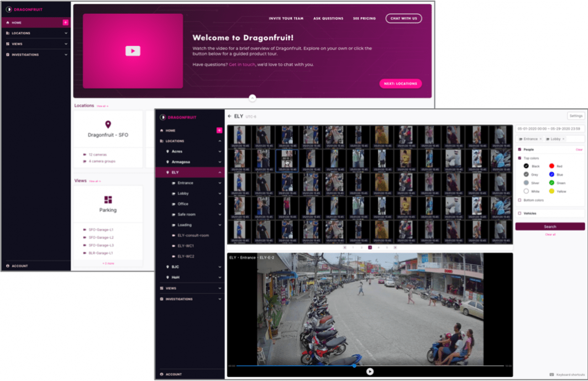Enable the Vehicles checkbox
Image resolution: width=588 pixels, height=381 pixels.
[x=519, y=213]
